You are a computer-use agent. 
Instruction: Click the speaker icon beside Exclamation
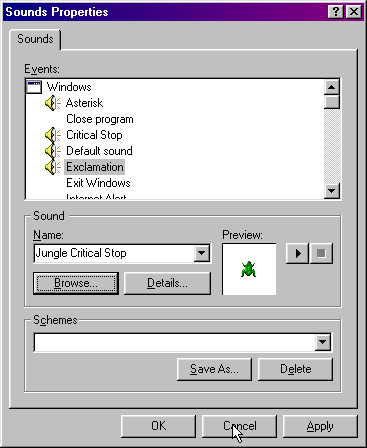coord(53,167)
